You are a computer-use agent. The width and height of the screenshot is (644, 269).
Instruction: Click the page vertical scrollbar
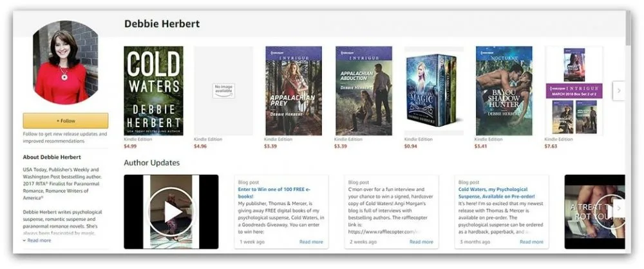(x=628, y=29)
